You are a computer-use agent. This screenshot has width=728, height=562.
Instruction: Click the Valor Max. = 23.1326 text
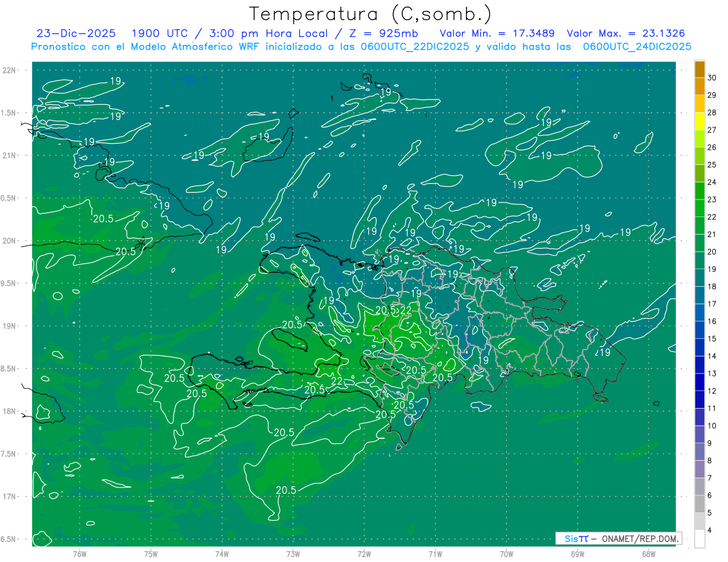tap(625, 33)
